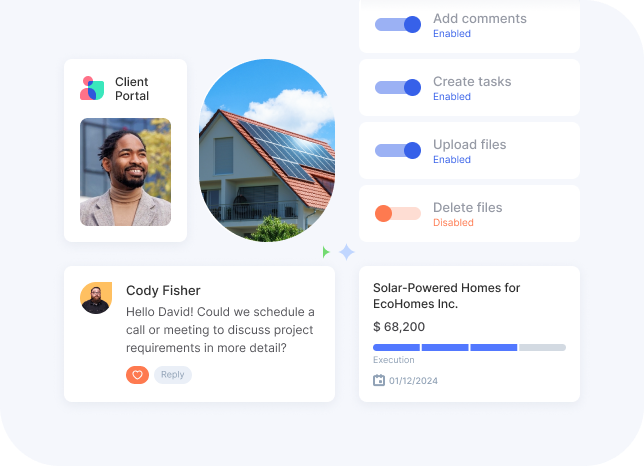Click the $ 68,200 project amount
The width and height of the screenshot is (644, 466).
point(399,327)
